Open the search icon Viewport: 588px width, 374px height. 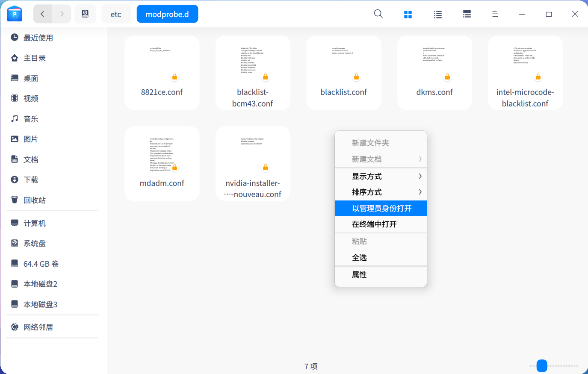pos(378,14)
